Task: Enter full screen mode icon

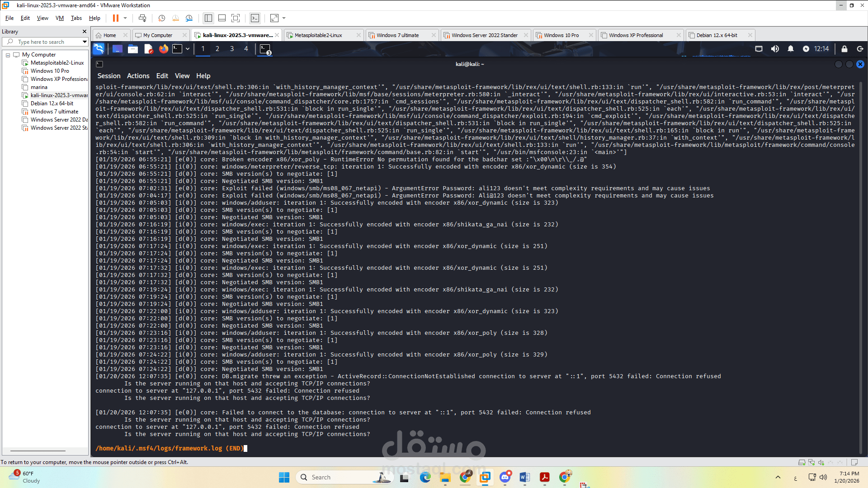Action: coord(236,18)
